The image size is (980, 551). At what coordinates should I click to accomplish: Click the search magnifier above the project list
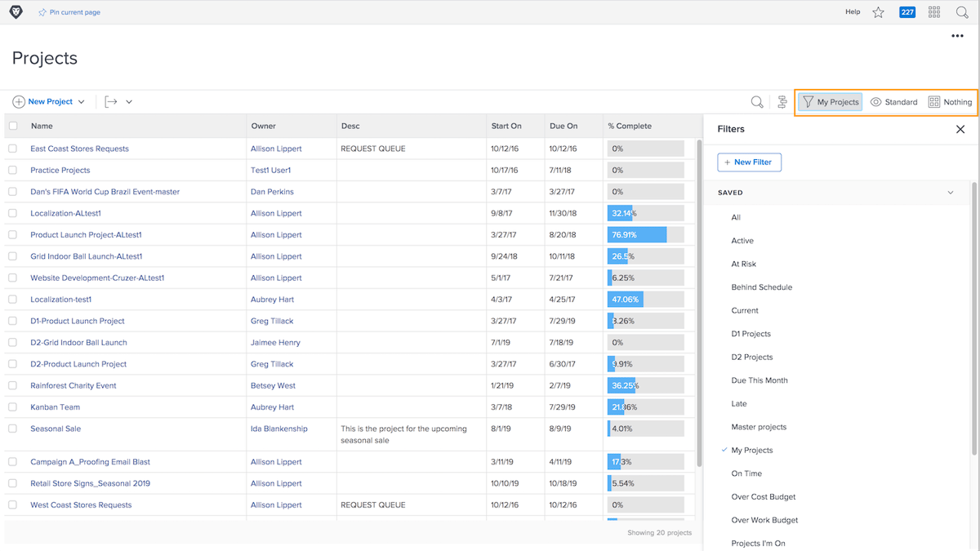click(756, 101)
